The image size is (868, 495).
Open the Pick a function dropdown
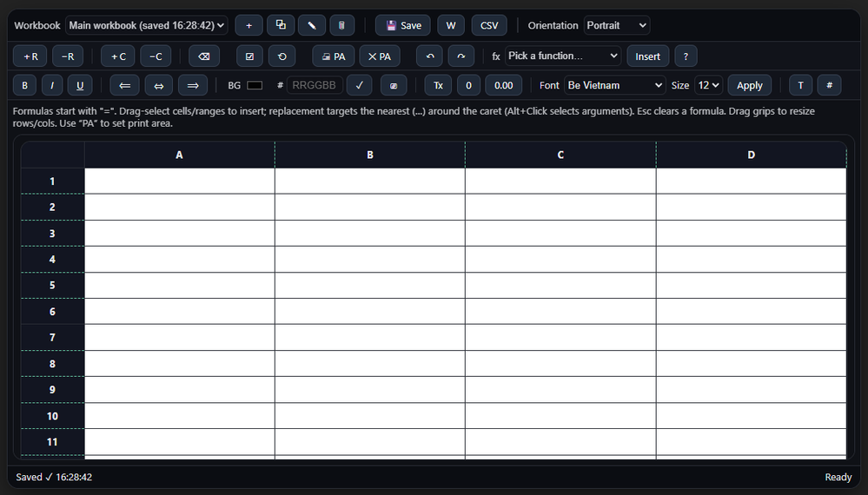click(563, 56)
